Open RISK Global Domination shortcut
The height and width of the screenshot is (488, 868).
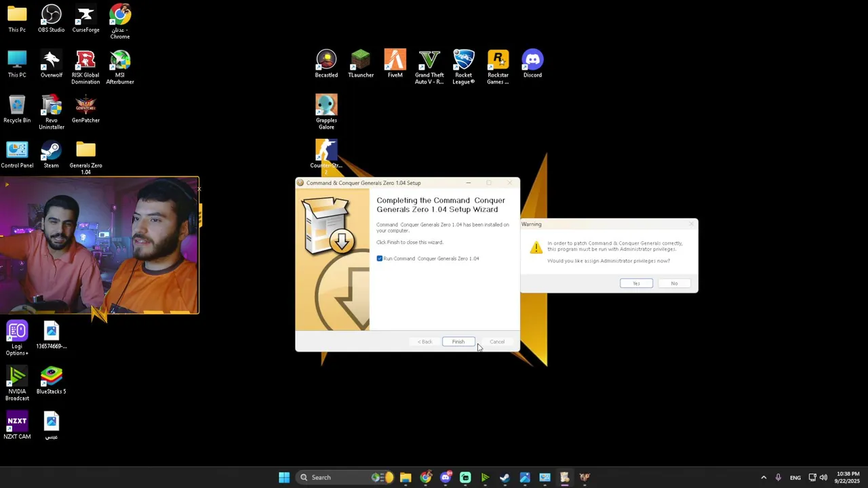(85, 67)
